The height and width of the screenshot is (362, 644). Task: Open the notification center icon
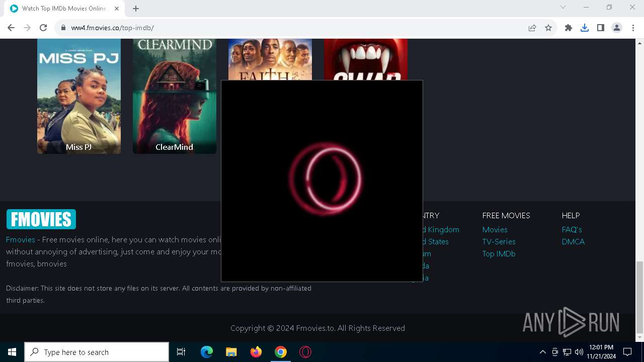tap(627, 352)
